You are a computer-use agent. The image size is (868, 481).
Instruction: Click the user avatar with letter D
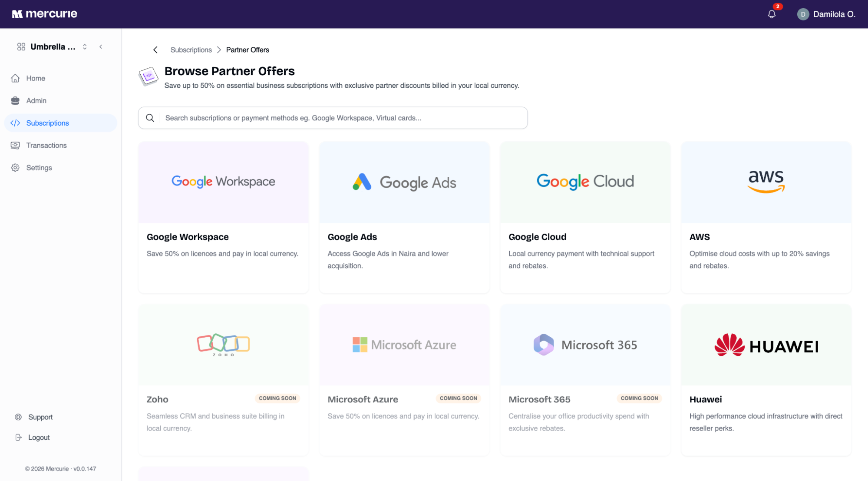803,14
